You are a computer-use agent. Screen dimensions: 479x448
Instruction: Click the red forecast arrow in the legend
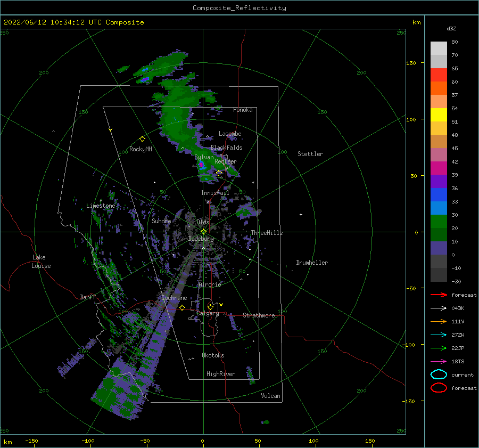click(439, 295)
